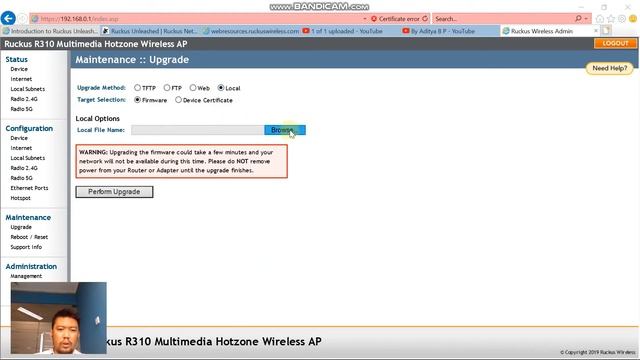Open Device under Configuration

pos(19,138)
